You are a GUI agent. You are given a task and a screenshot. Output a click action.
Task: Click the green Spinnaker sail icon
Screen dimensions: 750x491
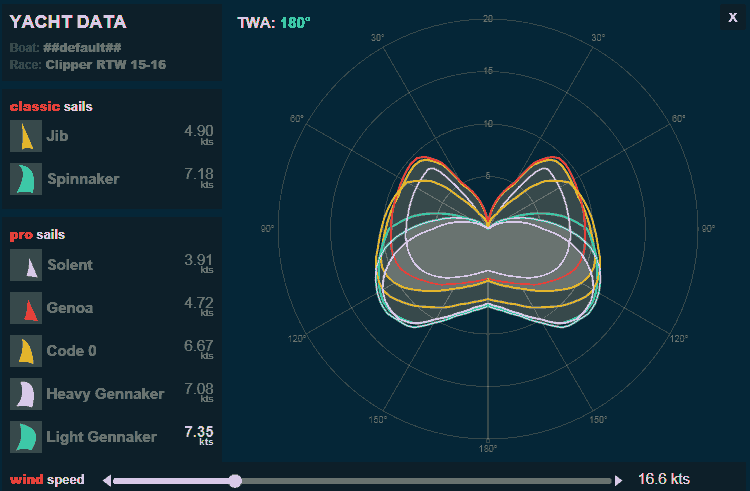click(x=25, y=179)
